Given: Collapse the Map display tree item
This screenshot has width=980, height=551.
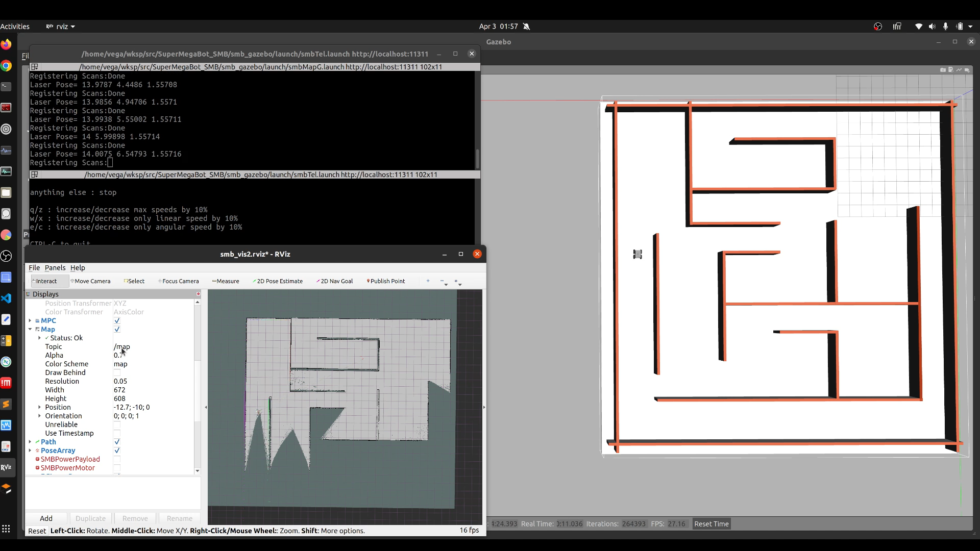Looking at the screenshot, I should tap(30, 329).
